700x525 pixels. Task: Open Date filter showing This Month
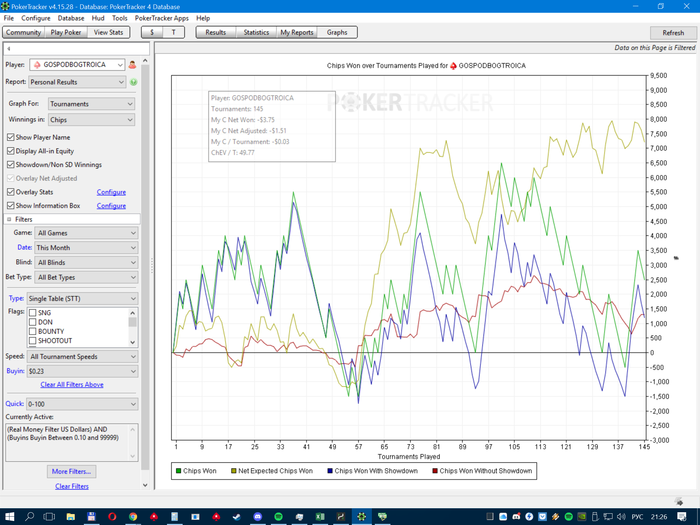87,248
